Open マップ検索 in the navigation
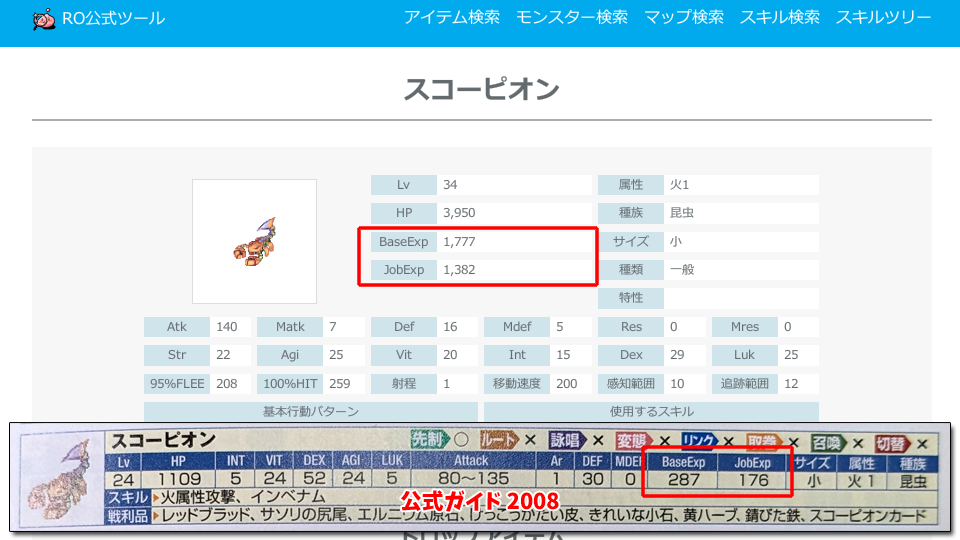Image resolution: width=960 pixels, height=540 pixels. pos(684,18)
